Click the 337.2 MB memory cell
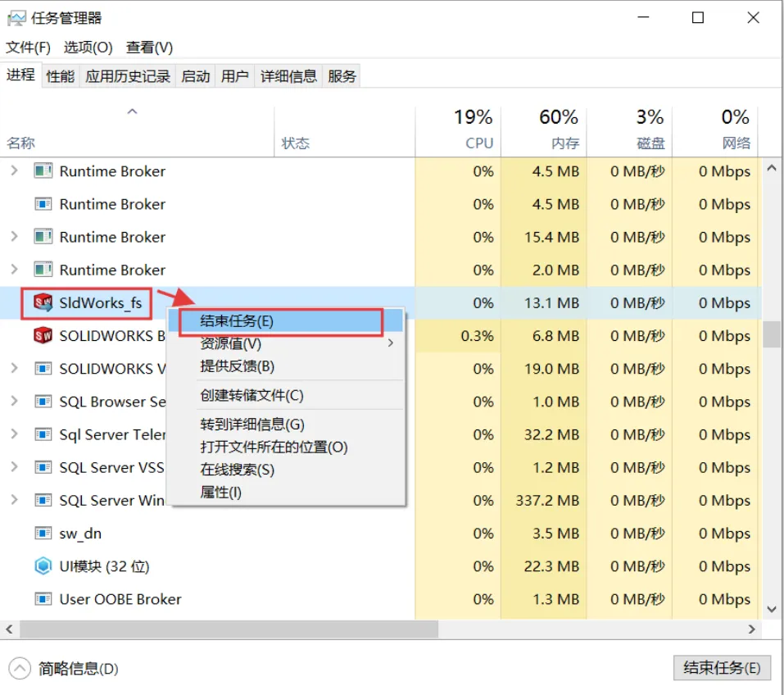The image size is (784, 695). (543, 501)
